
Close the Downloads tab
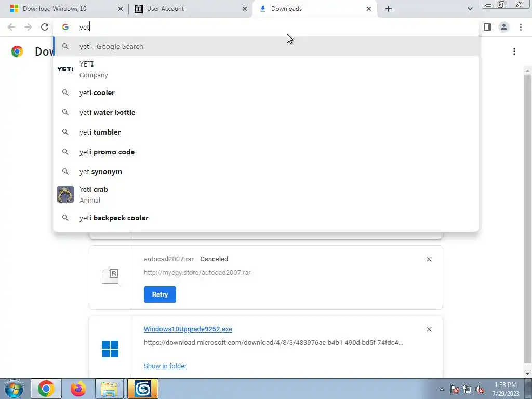click(369, 9)
